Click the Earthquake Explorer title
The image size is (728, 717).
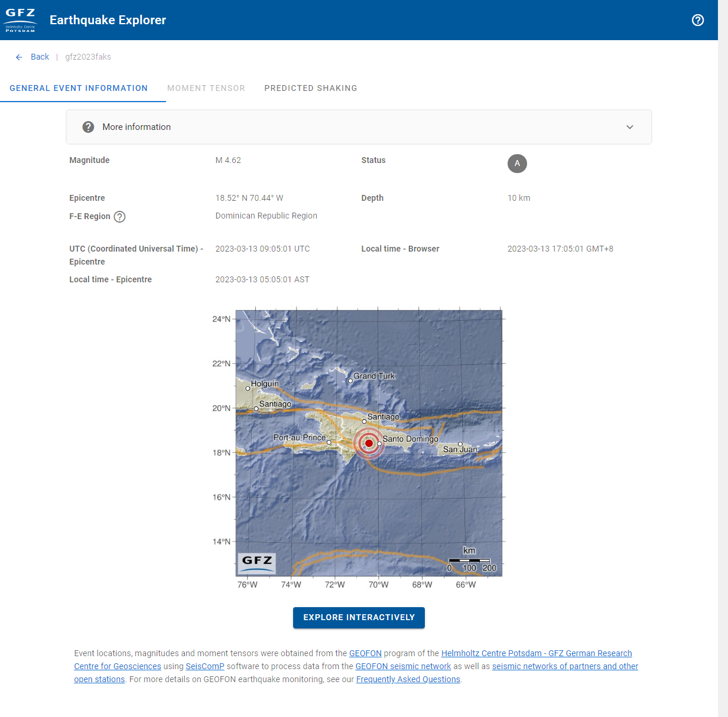click(108, 20)
